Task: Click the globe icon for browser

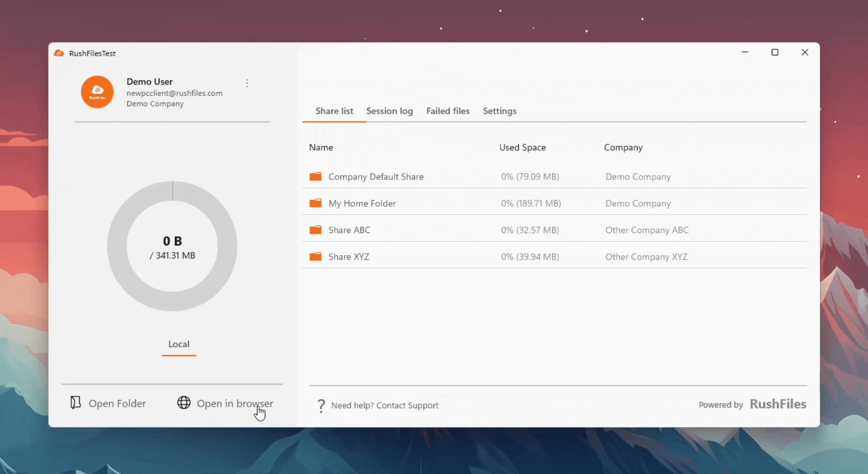Action: point(184,402)
